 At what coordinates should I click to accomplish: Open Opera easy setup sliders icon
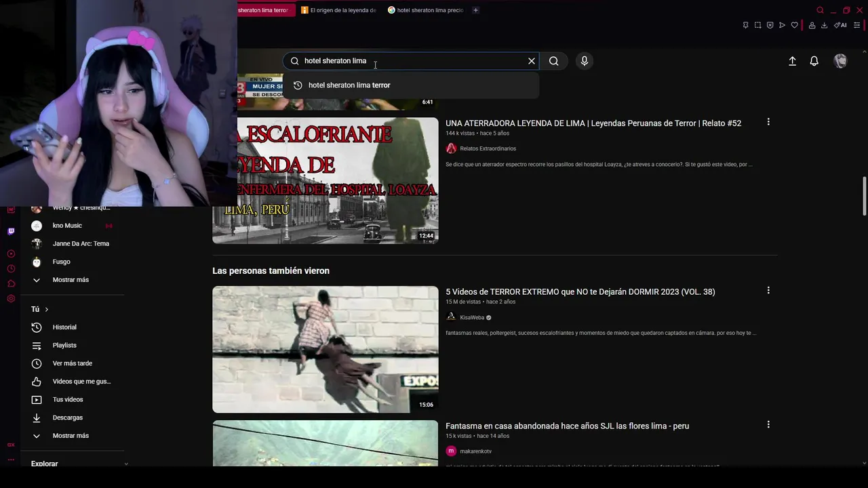point(856,25)
